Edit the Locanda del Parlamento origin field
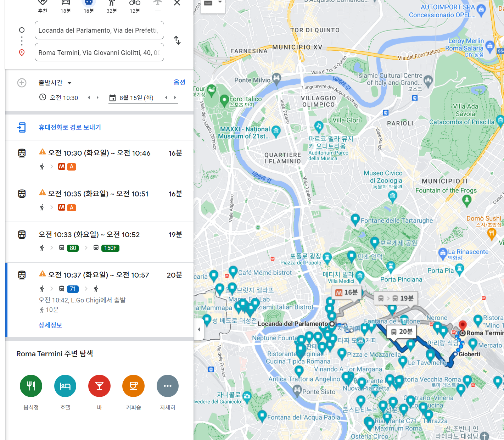Image resolution: width=504 pixels, height=440 pixels. click(x=99, y=30)
